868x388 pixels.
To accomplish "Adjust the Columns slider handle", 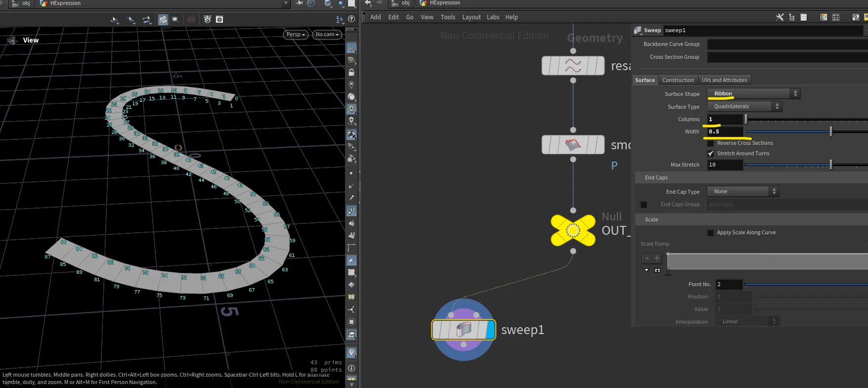I will 746,119.
